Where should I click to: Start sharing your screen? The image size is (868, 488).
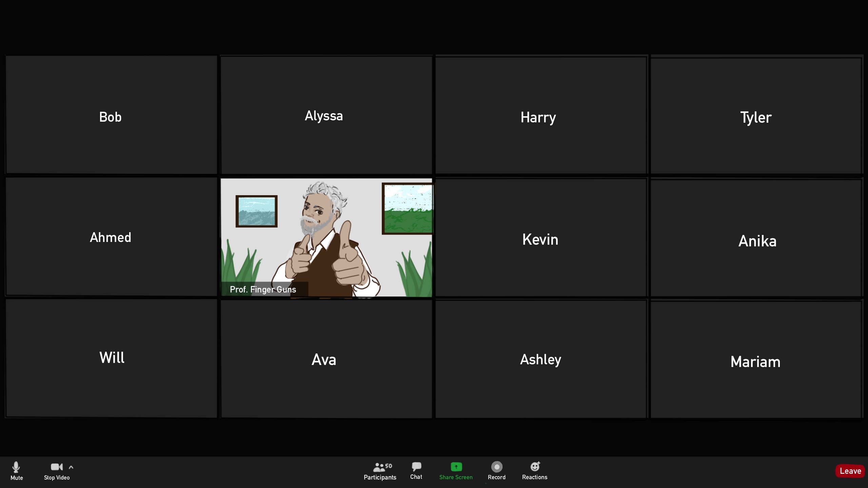pyautogui.click(x=456, y=471)
